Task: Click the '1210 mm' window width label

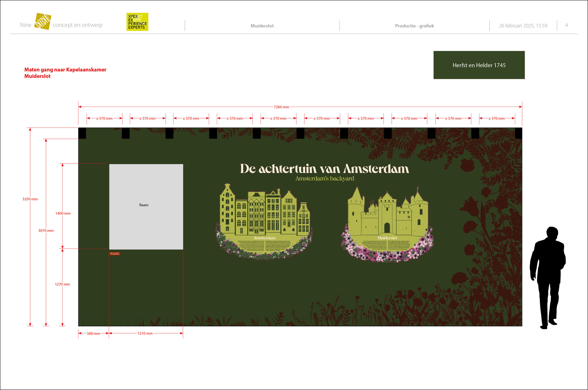Action: [145, 333]
